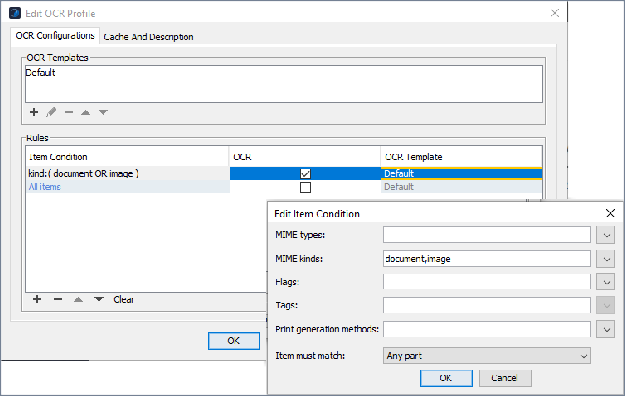
Task: Close the Edit OCR Profile window
Action: point(555,13)
